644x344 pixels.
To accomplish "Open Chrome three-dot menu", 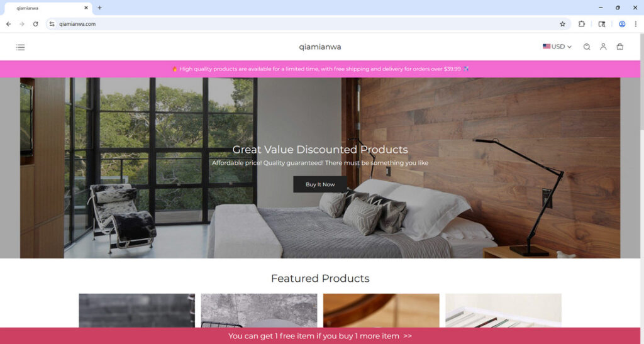I will pos(635,25).
